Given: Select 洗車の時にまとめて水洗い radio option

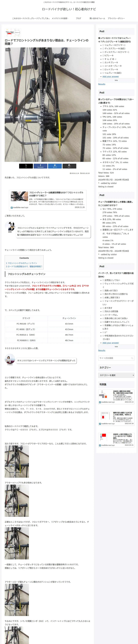Looking at the screenshot, I should 103,318.
